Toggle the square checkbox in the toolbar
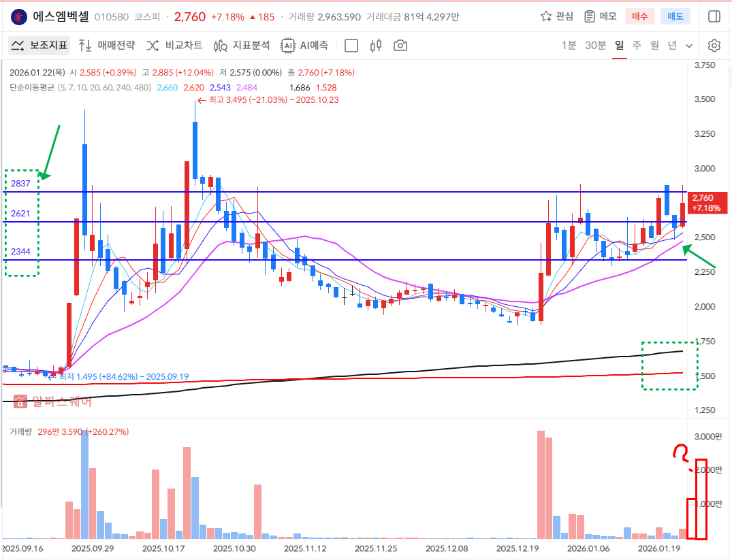 [x=351, y=46]
